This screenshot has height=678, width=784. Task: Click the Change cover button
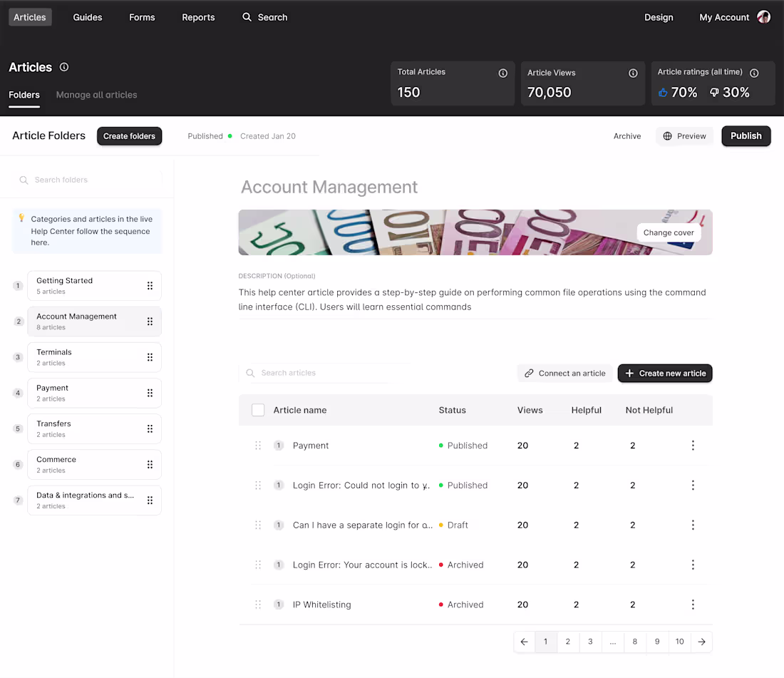[669, 232]
